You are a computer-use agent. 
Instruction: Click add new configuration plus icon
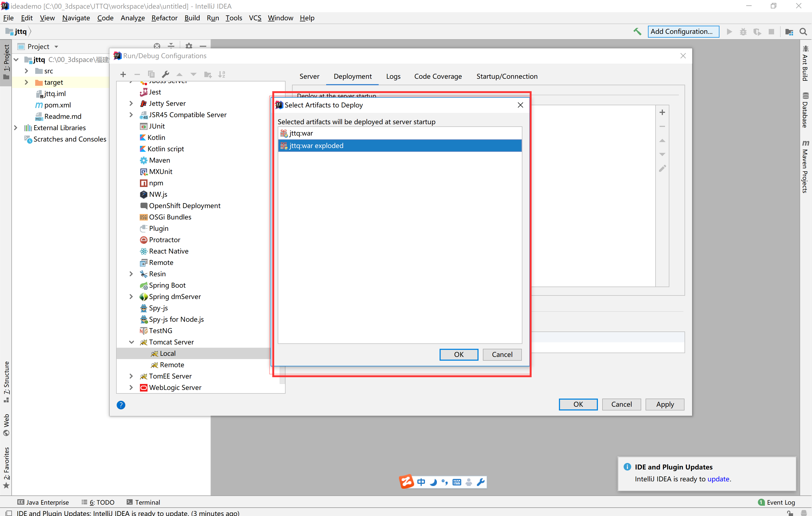(x=123, y=74)
